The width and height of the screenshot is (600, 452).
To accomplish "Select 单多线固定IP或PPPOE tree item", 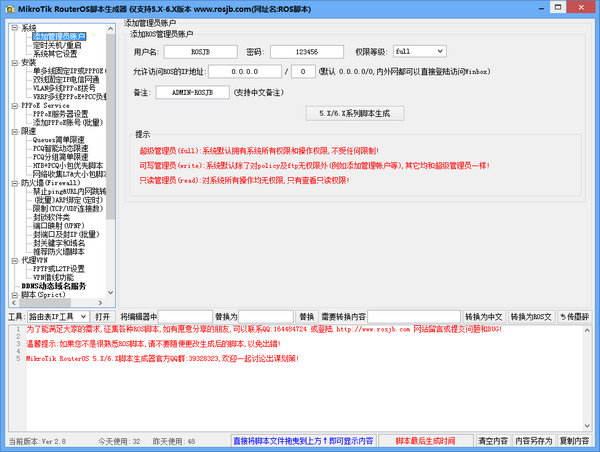I will pos(69,71).
